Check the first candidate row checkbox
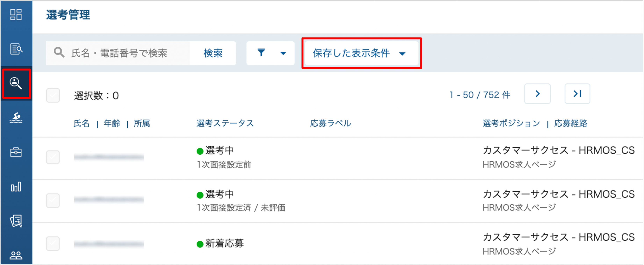Viewport: 644px width, 265px height. click(53, 157)
